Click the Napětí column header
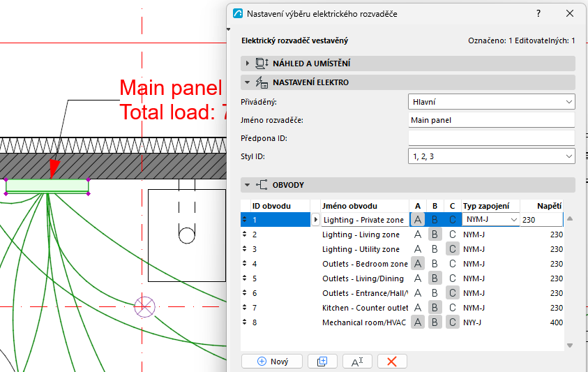This screenshot has height=372, width=588. click(x=541, y=206)
